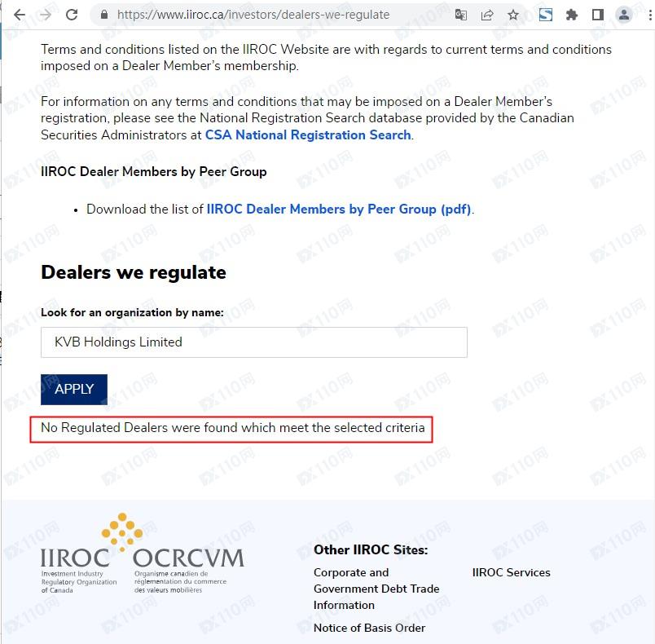Bookmark this page with the star

point(513,15)
